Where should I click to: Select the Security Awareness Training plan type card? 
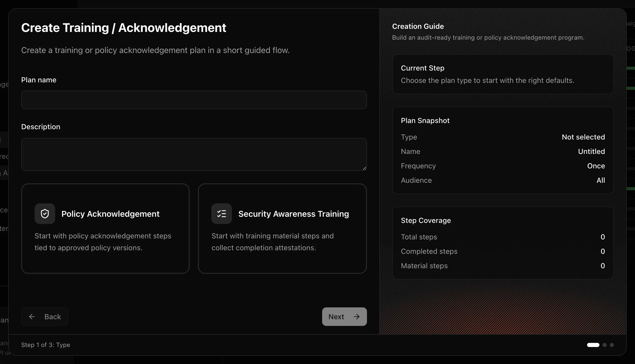pos(282,229)
